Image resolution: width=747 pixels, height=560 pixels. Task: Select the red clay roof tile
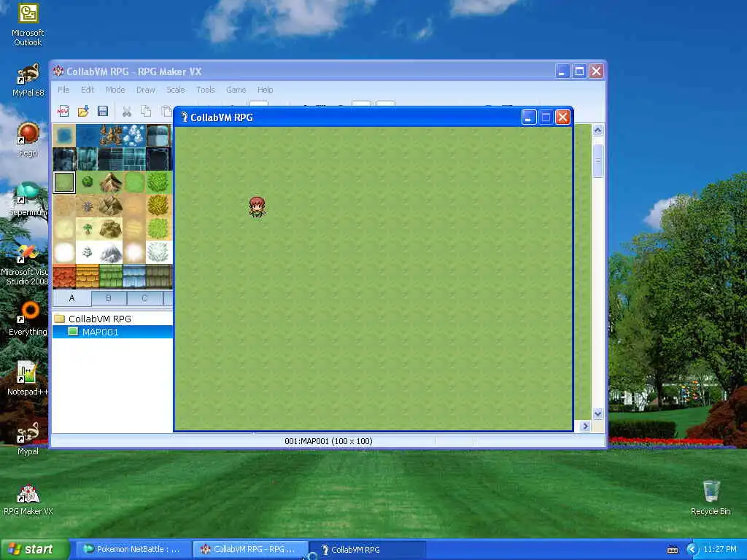[64, 276]
